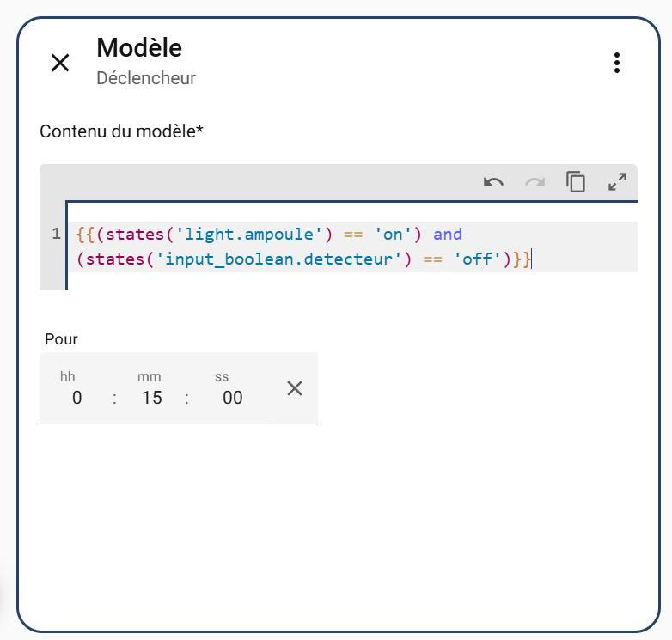Click the redo arrow icon

pos(535,182)
